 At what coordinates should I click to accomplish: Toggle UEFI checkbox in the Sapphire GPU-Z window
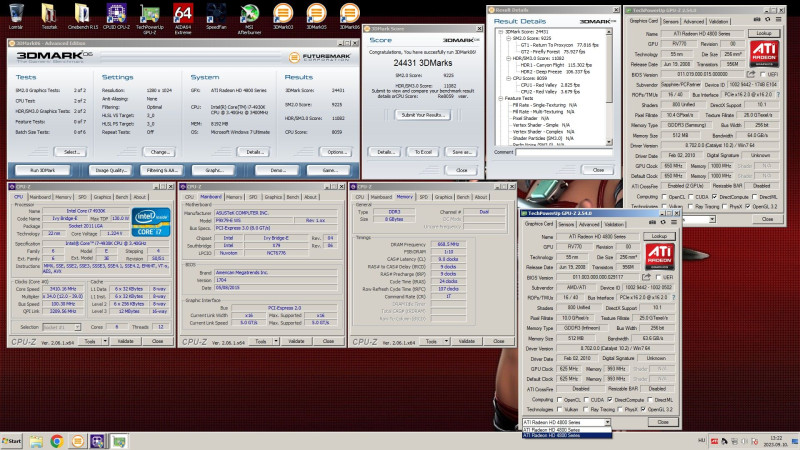tap(763, 74)
